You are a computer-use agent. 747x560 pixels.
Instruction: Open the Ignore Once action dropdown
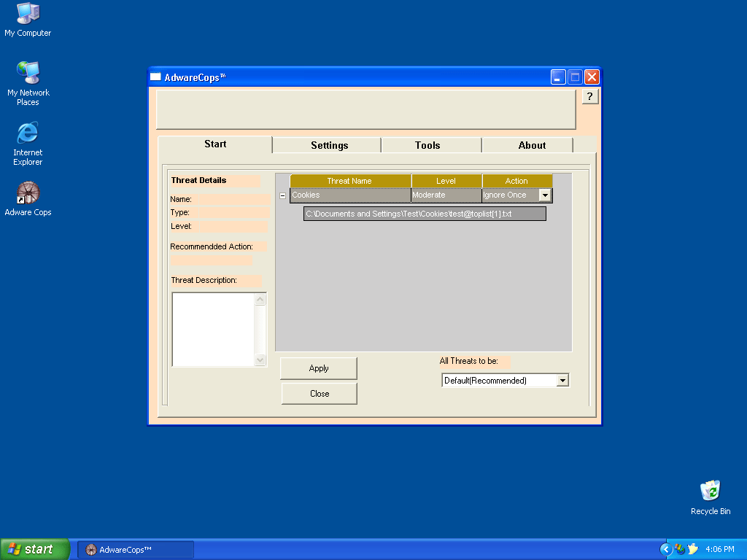point(545,195)
